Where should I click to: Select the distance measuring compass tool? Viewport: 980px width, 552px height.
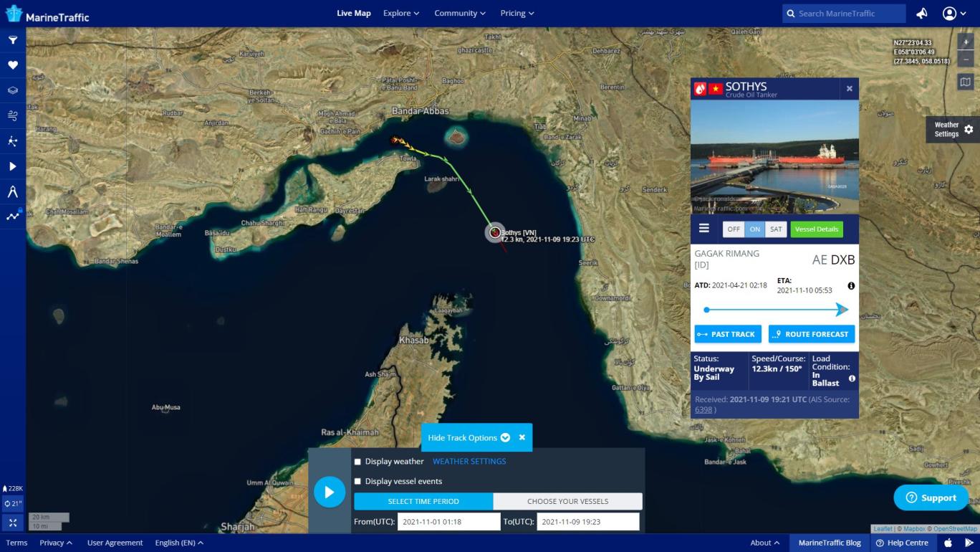[x=13, y=191]
